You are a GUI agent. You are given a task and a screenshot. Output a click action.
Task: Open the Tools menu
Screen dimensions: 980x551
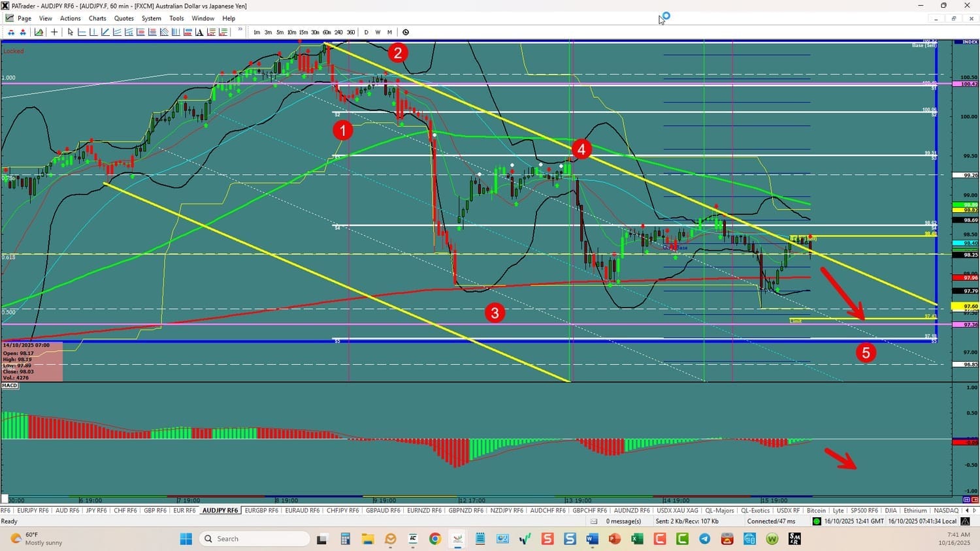point(176,18)
